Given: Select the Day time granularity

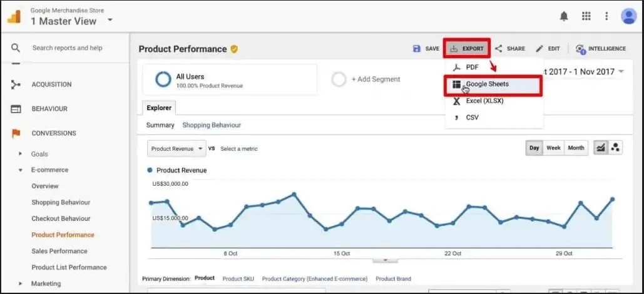Looking at the screenshot, I should point(534,148).
